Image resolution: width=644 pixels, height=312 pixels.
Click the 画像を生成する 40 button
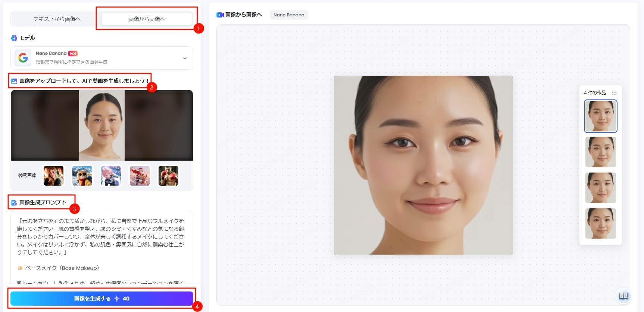point(102,299)
